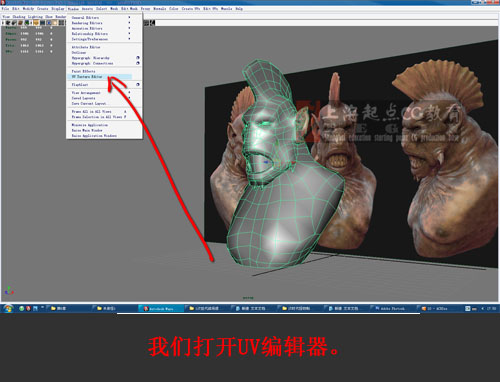Open the Create UVs menu

tap(191, 9)
